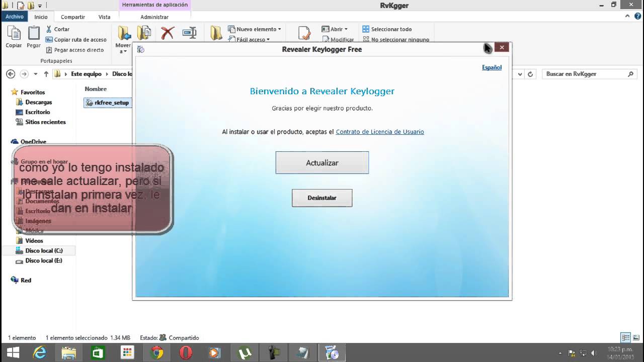Image resolution: width=644 pixels, height=362 pixels.
Task: Select Favoritos in the navigation pane
Action: [x=33, y=93]
